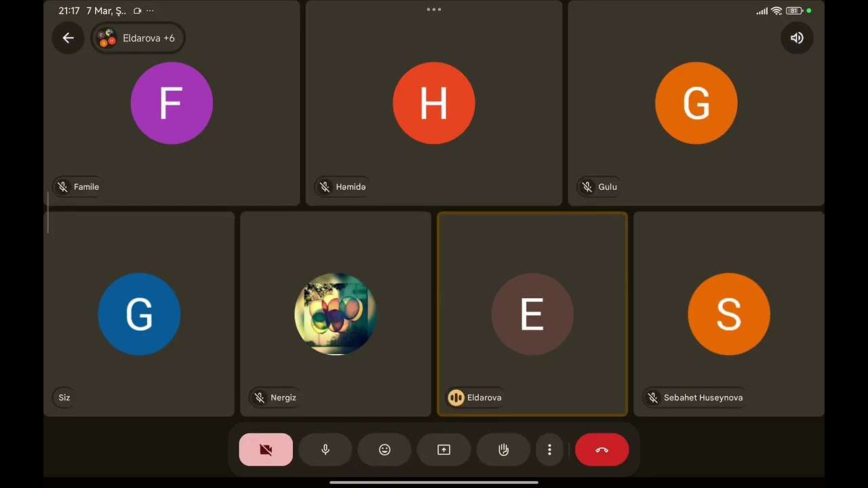868x488 pixels.
Task: Select Eldarova's brown E avatar
Action: [532, 314]
